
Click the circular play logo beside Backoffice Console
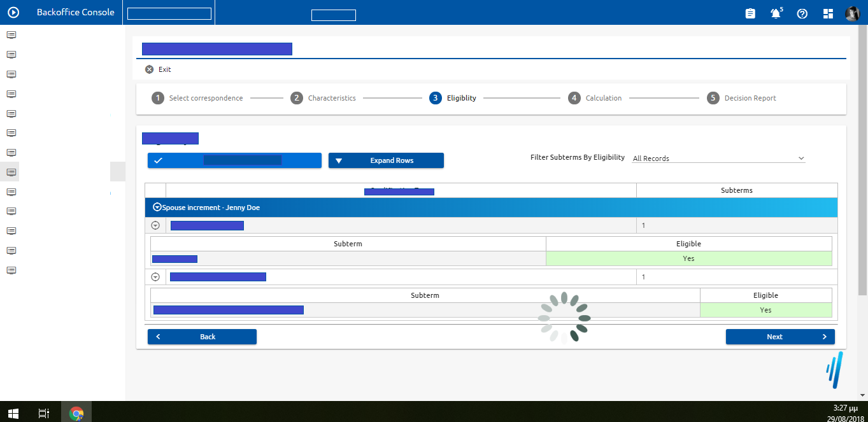point(13,12)
